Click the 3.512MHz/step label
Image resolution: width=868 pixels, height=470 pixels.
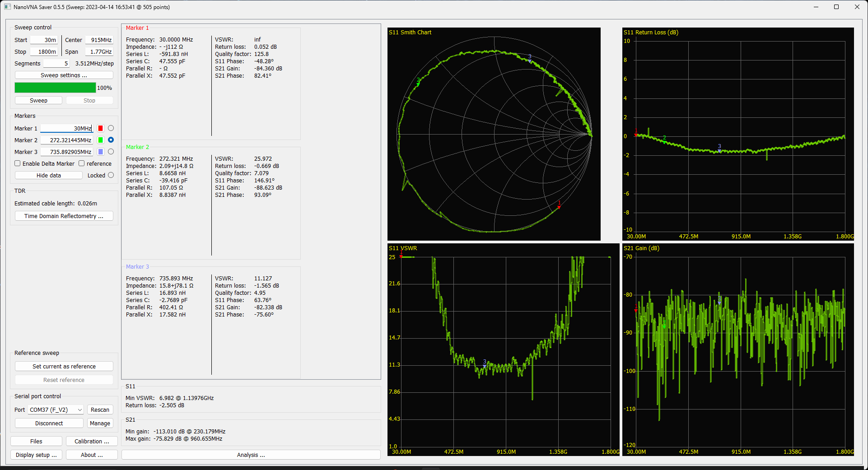94,63
